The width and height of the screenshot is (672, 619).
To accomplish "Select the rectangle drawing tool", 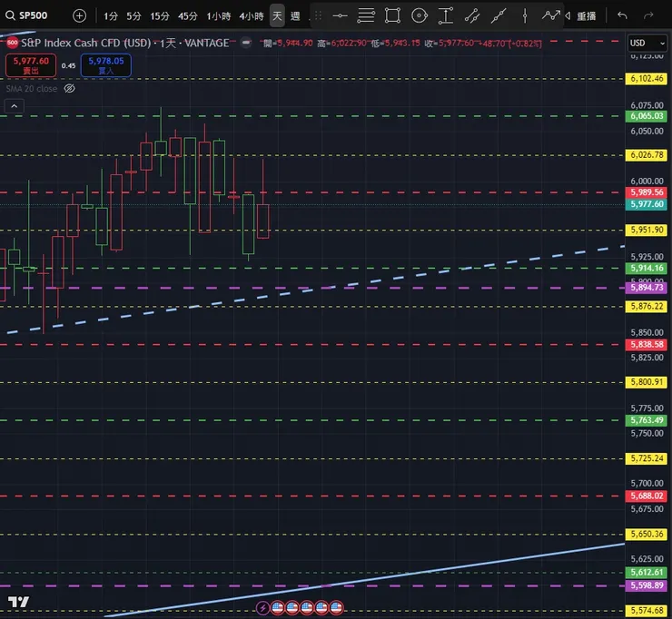I will [392, 15].
